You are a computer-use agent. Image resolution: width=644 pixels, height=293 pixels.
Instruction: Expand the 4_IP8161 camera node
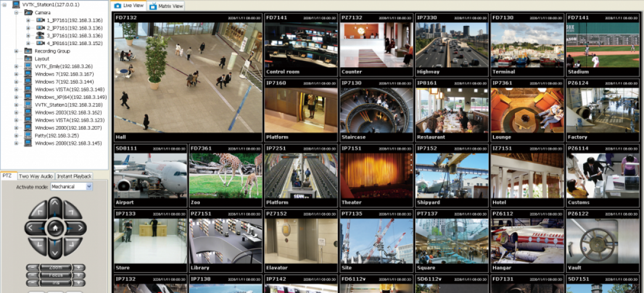[x=28, y=43]
